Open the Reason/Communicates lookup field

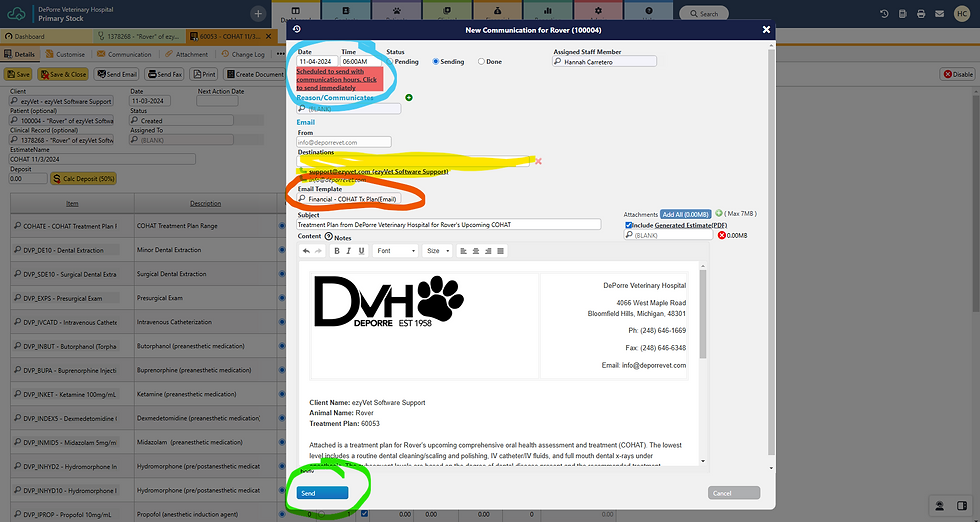pyautogui.click(x=349, y=109)
